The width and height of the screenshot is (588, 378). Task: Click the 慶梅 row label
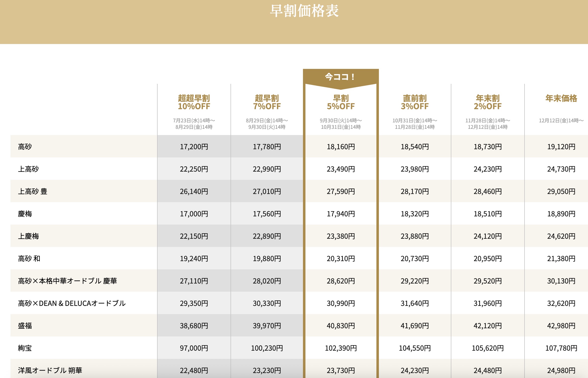[x=25, y=214]
